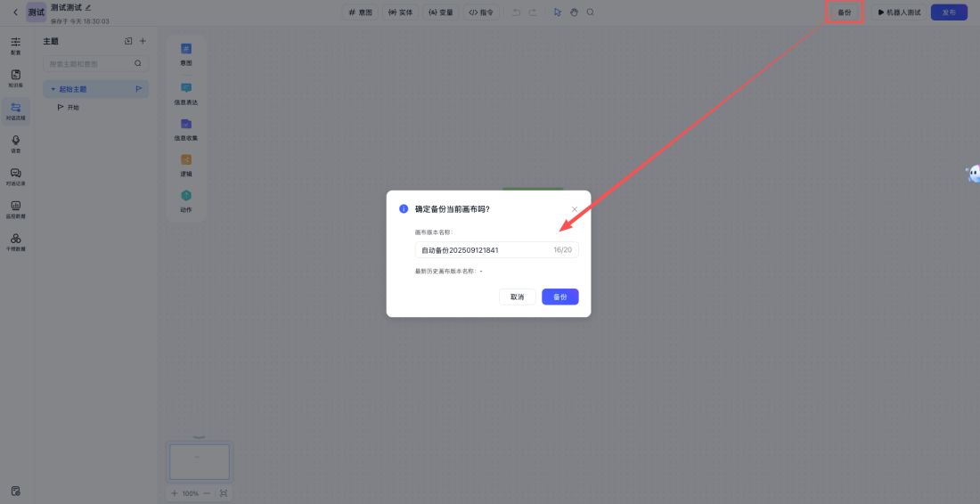Click the bottom-left document settings icon
Image resolution: width=980 pixels, height=504 pixels.
(16, 491)
